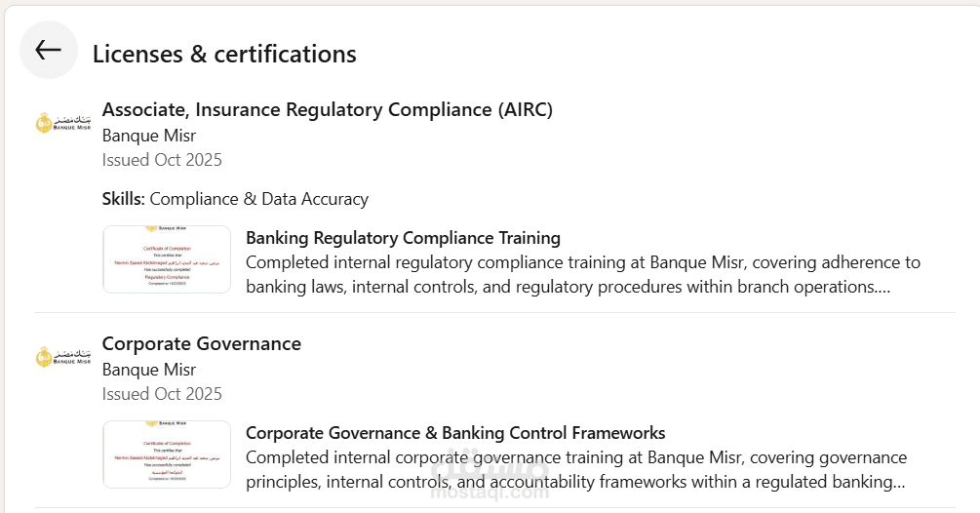
Task: Click Banque Misr issuer name under Corporate Governance
Action: coord(148,370)
